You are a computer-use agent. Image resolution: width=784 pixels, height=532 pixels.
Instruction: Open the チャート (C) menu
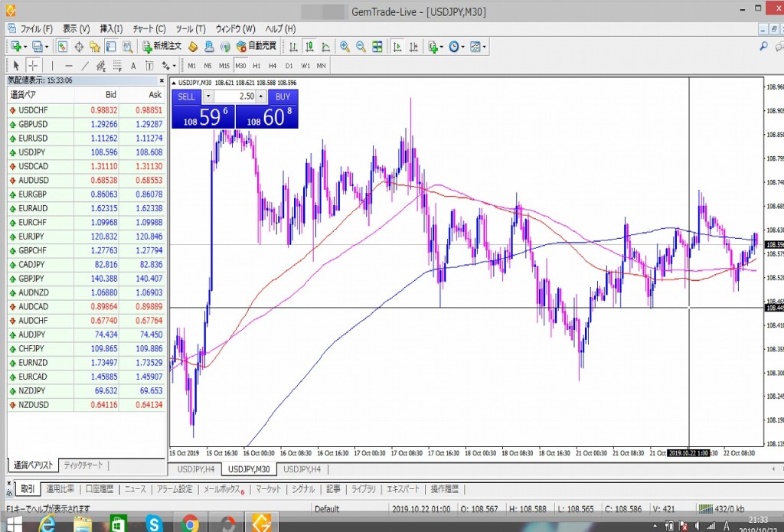pyautogui.click(x=149, y=28)
